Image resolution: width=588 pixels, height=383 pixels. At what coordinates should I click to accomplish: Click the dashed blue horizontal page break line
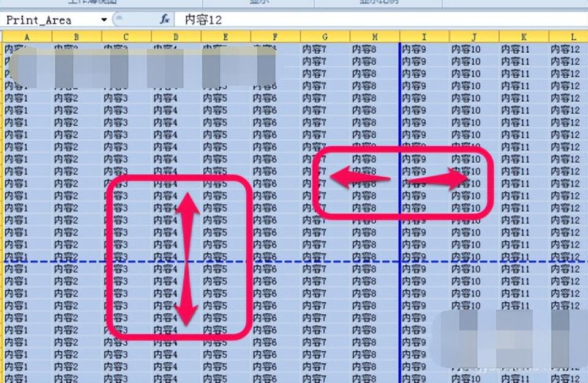295,262
